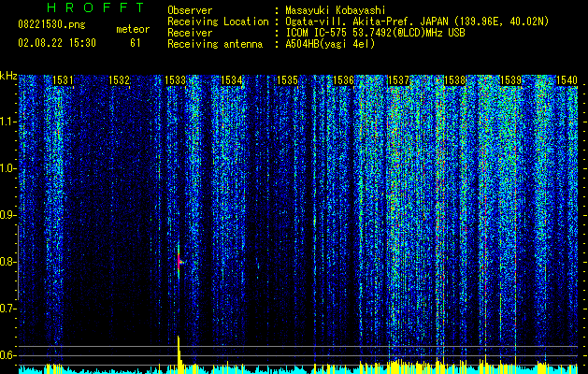The height and width of the screenshot is (374, 588).
Task: Click the 1.0 kHz frequency label
Action: pos(7,168)
